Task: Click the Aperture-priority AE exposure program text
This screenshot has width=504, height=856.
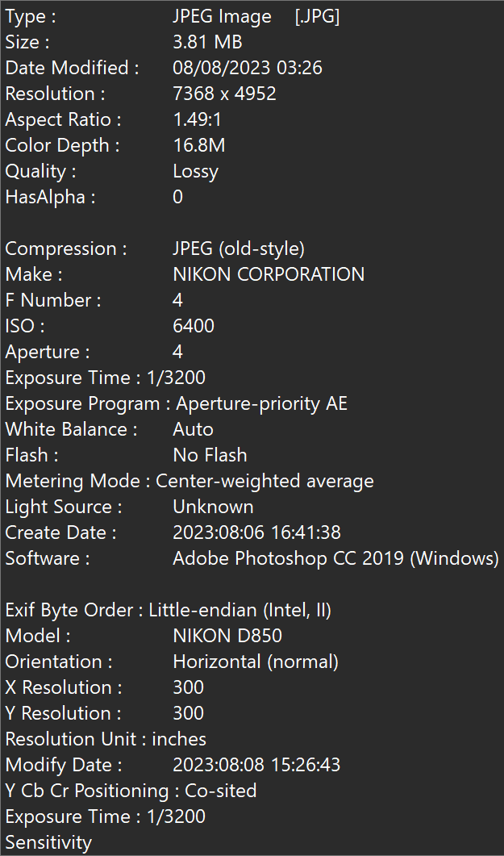Action: pos(262,403)
